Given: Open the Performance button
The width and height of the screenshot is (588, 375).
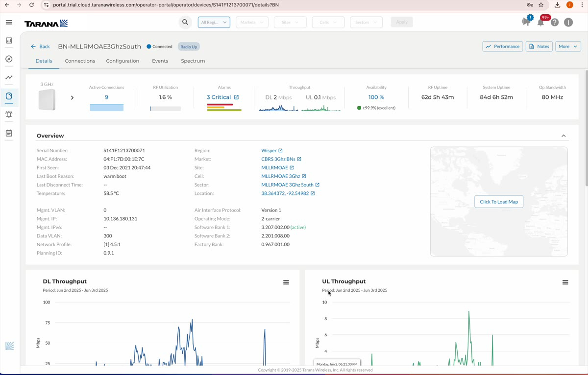Looking at the screenshot, I should coord(502,46).
